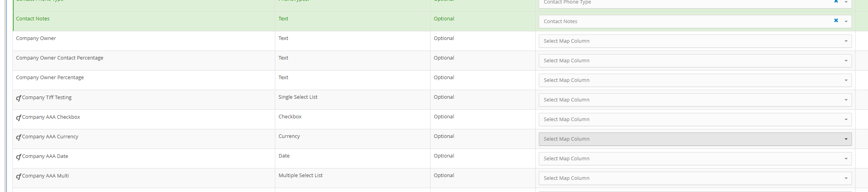Click the Contact Phone Type mapping field
The width and height of the screenshot is (868, 192).
pyautogui.click(x=695, y=3)
